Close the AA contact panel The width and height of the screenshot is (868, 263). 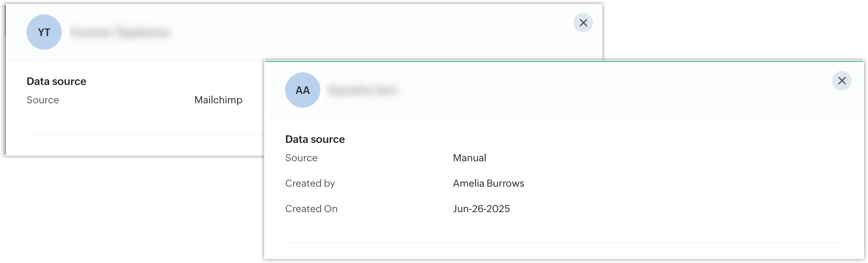841,81
